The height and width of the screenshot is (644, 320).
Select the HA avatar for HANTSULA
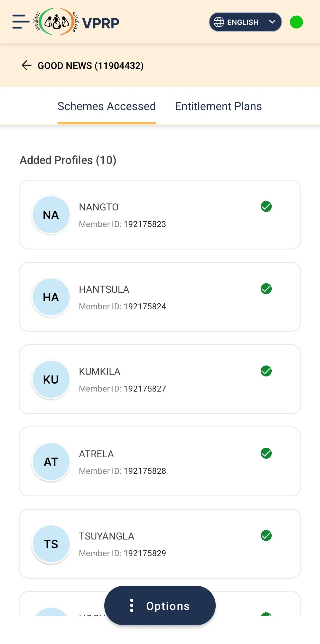click(x=51, y=297)
